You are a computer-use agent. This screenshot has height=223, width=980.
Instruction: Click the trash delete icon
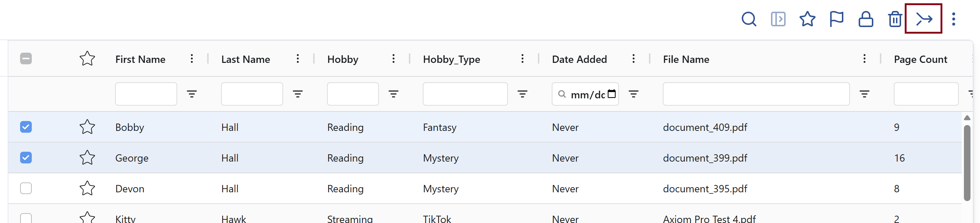coord(895,19)
